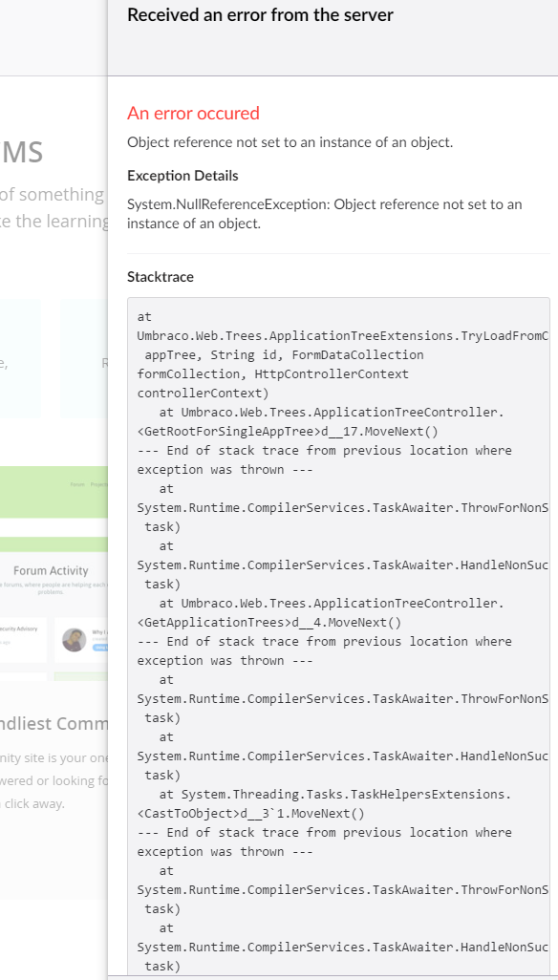Click the System.NullReferenceException details text
This screenshot has width=558, height=980.
click(324, 214)
